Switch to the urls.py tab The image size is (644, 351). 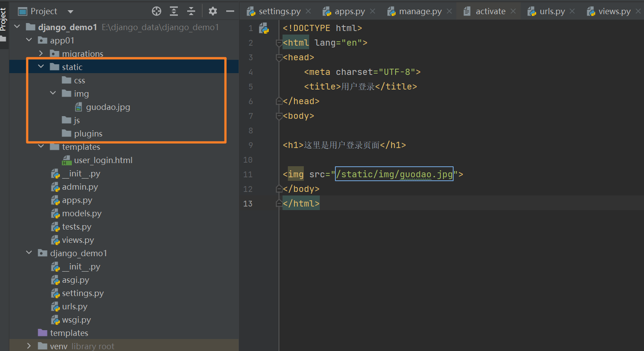pos(552,11)
